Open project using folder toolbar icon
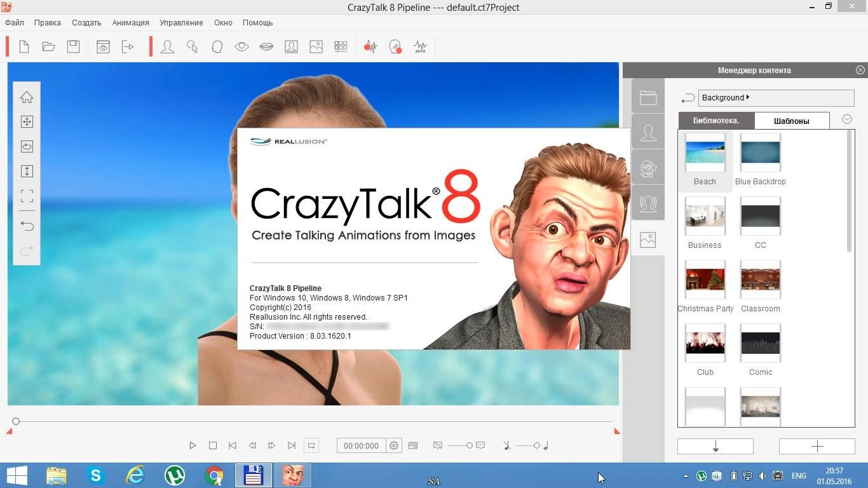 tap(48, 46)
